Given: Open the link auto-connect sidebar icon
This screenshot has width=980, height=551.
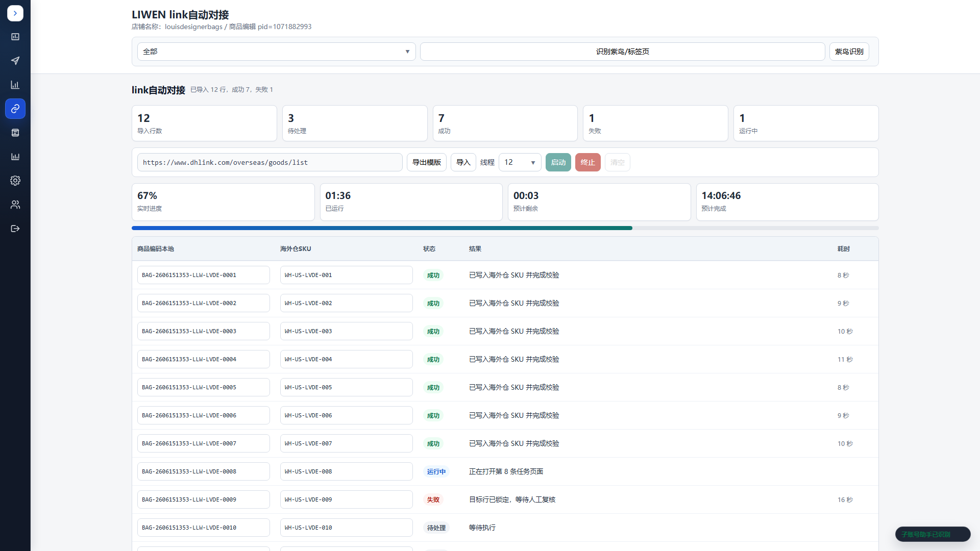Looking at the screenshot, I should tap(15, 109).
